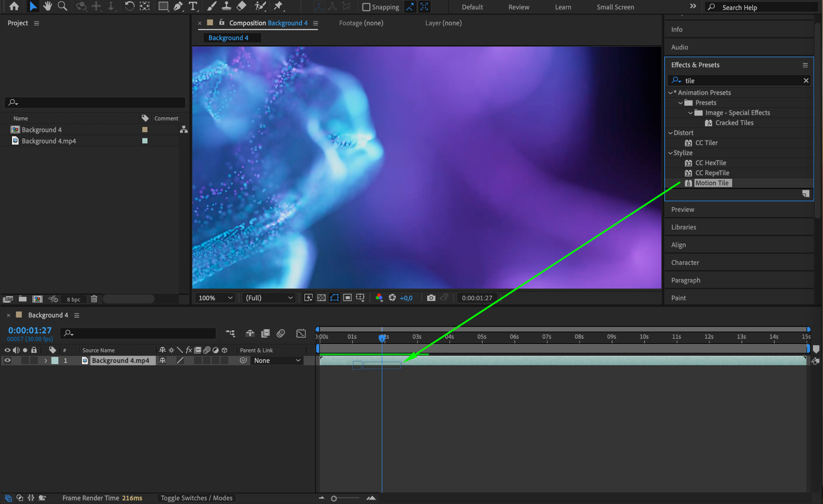Screen dimensions: 823x504
Task: Select the Hand tool
Action: [47, 6]
